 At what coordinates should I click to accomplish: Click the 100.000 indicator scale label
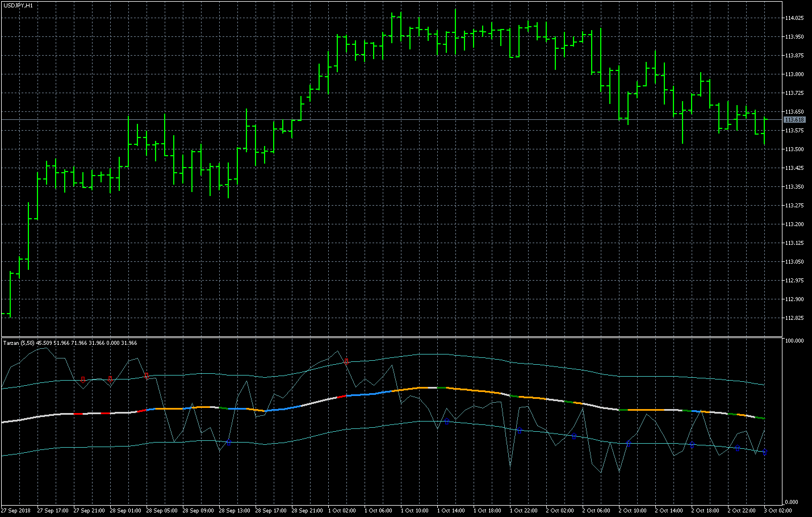(794, 341)
